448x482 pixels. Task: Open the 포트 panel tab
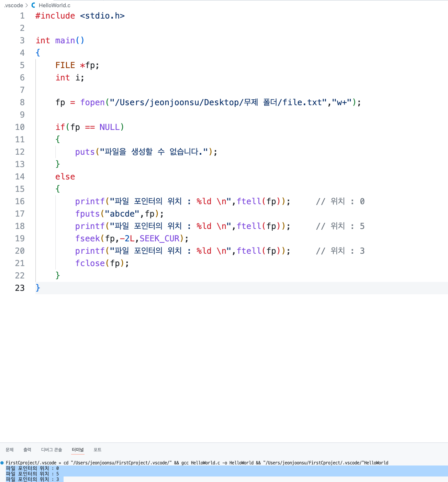pyautogui.click(x=98, y=450)
